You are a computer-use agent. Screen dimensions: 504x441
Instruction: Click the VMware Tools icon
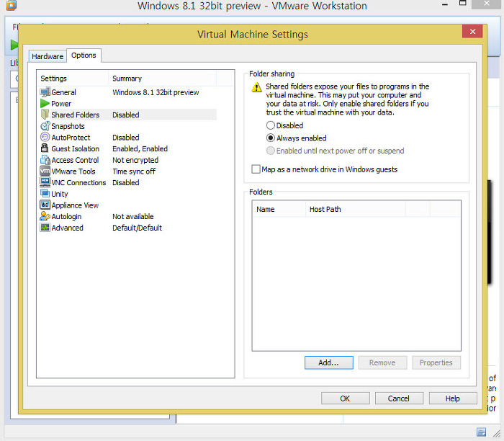tap(45, 171)
